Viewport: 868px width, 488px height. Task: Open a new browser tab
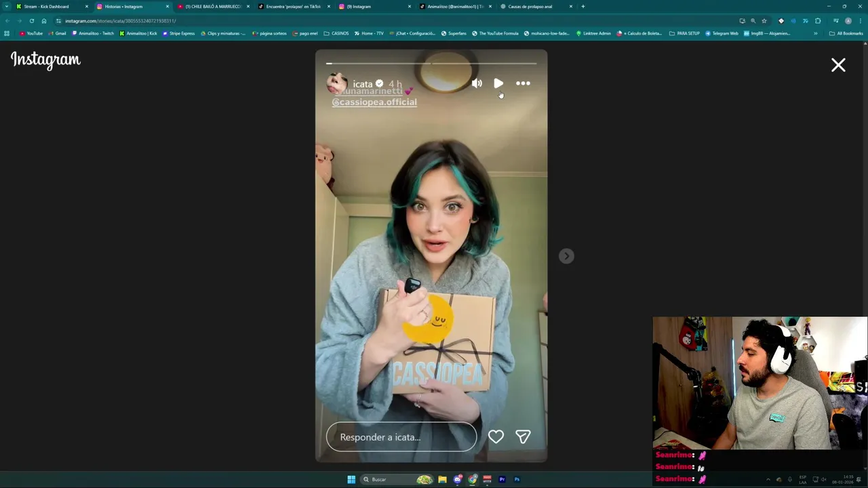coord(583,6)
